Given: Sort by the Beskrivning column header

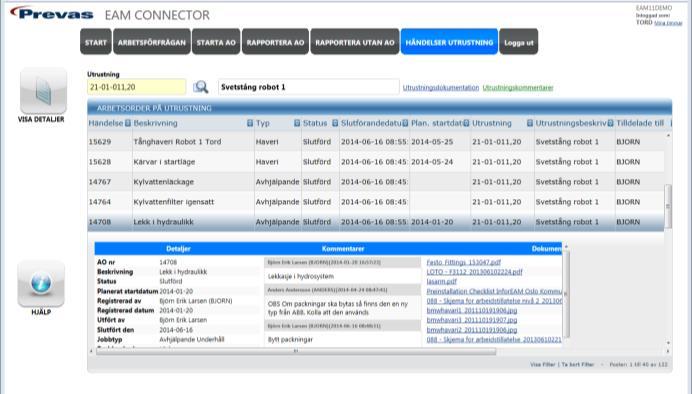Looking at the screenshot, I should click(155, 123).
